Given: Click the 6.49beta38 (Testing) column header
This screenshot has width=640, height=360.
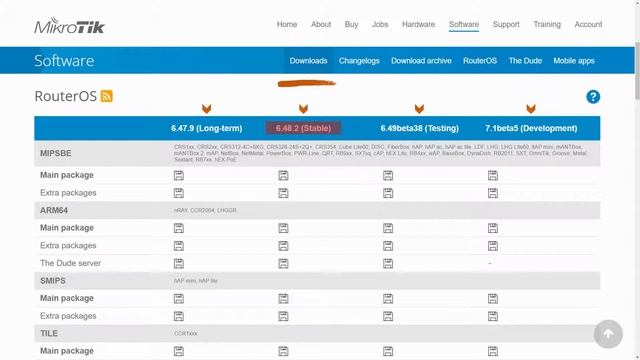Looking at the screenshot, I should [x=420, y=128].
